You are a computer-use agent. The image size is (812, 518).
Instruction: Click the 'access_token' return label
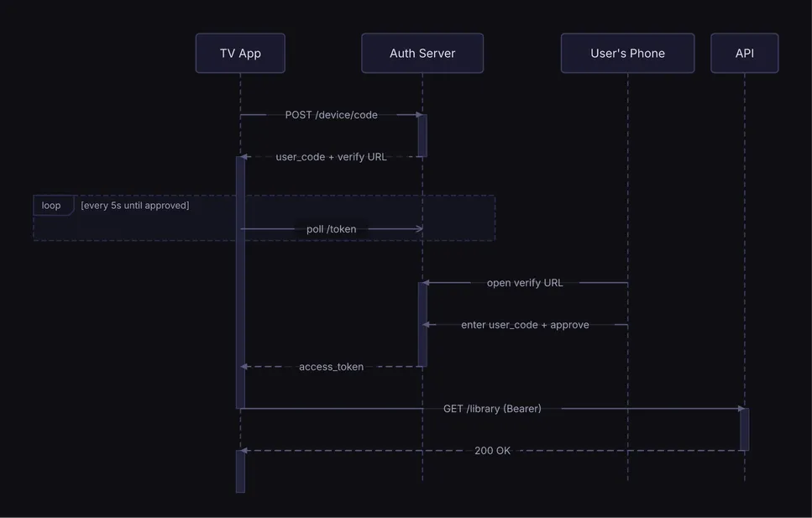(x=332, y=367)
